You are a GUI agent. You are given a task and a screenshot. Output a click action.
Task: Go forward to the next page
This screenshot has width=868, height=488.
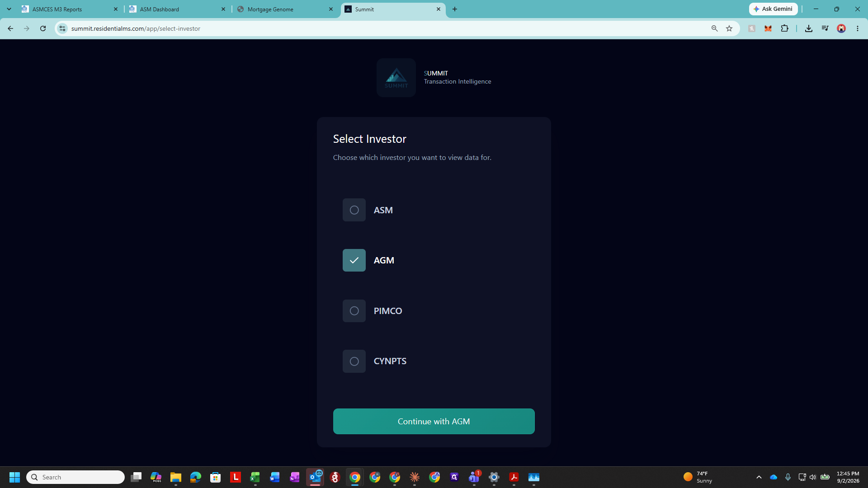point(27,28)
